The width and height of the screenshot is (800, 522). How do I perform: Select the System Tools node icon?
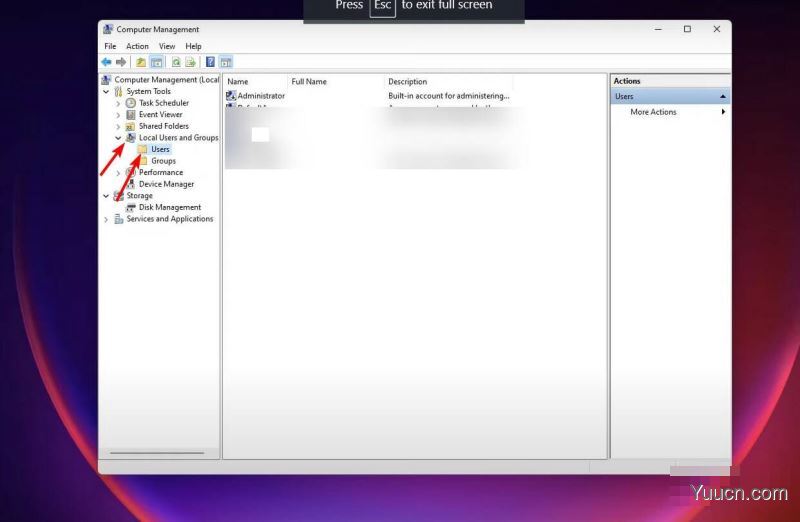tap(118, 91)
